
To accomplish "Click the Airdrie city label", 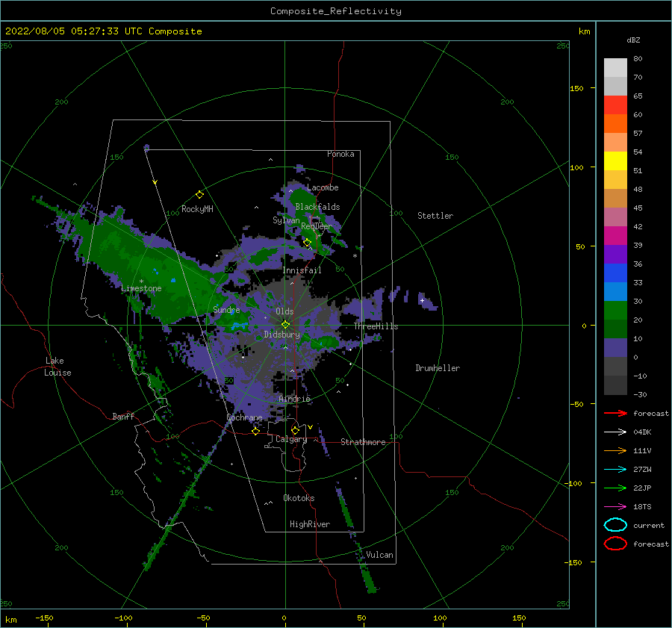I will coord(294,399).
